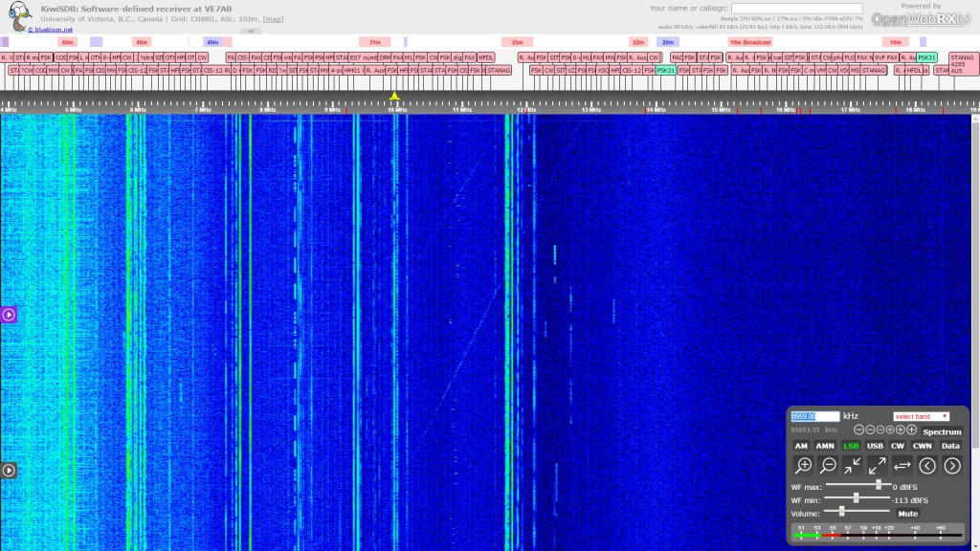Select the AMN narrow AM mode

coord(825,446)
